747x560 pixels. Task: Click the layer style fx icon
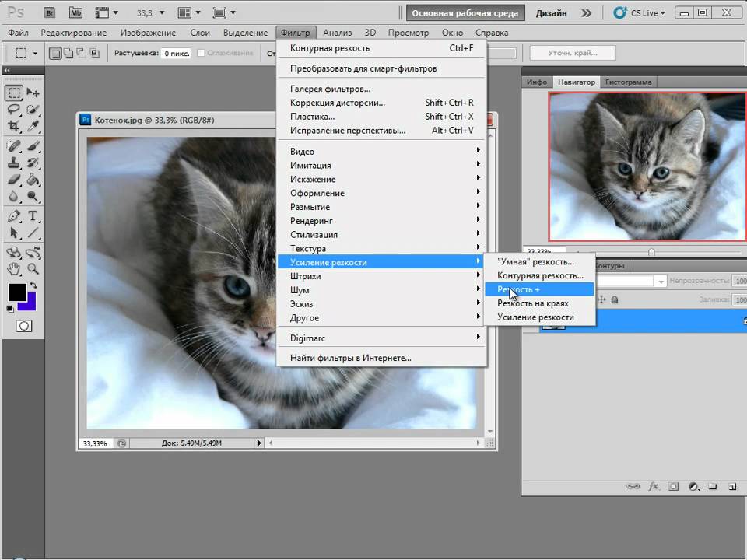(x=654, y=486)
